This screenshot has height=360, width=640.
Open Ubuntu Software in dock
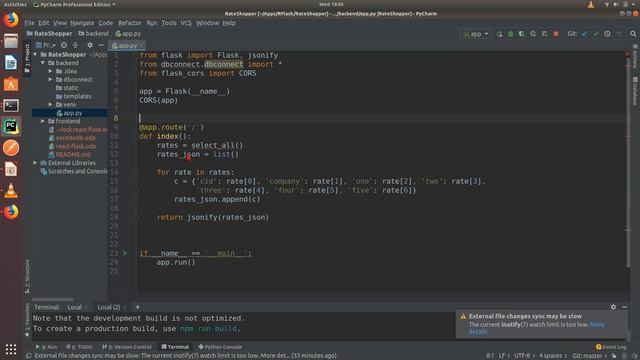11,84
